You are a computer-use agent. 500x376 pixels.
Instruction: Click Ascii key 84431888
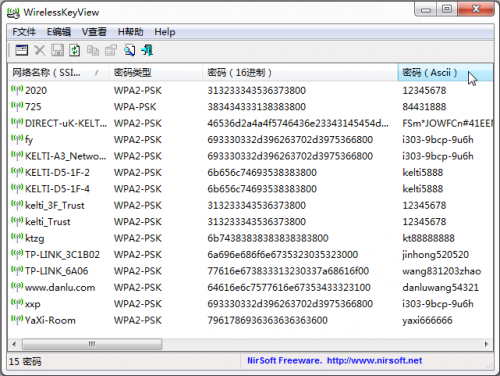424,107
